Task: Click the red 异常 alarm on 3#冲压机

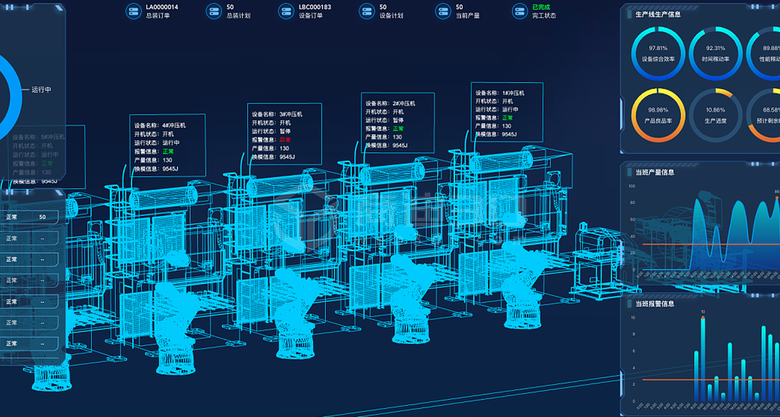Action: [285, 139]
